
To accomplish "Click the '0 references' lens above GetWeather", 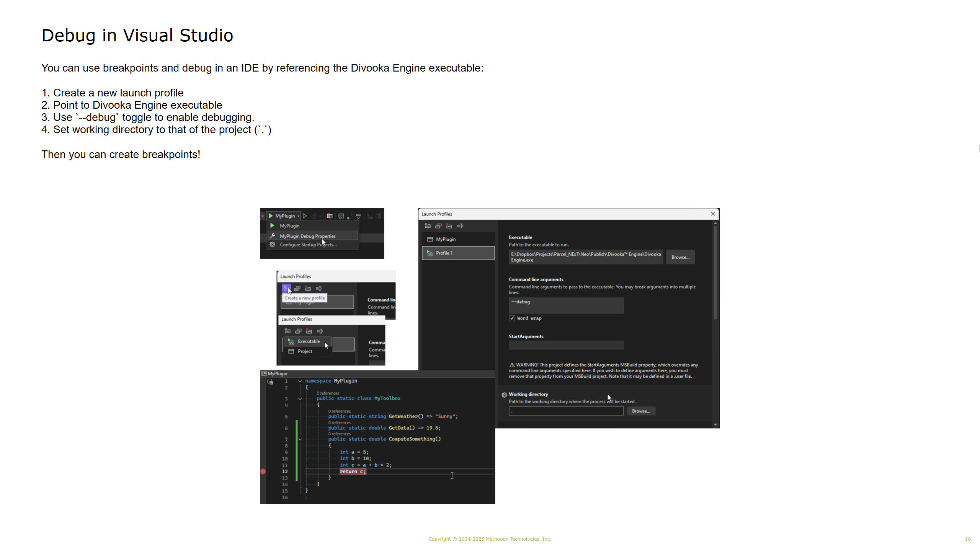I will pyautogui.click(x=340, y=411).
